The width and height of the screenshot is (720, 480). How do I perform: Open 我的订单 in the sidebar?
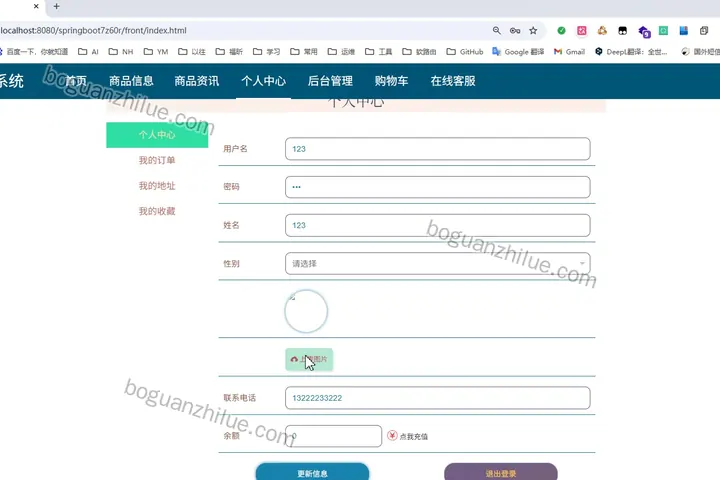[157, 160]
